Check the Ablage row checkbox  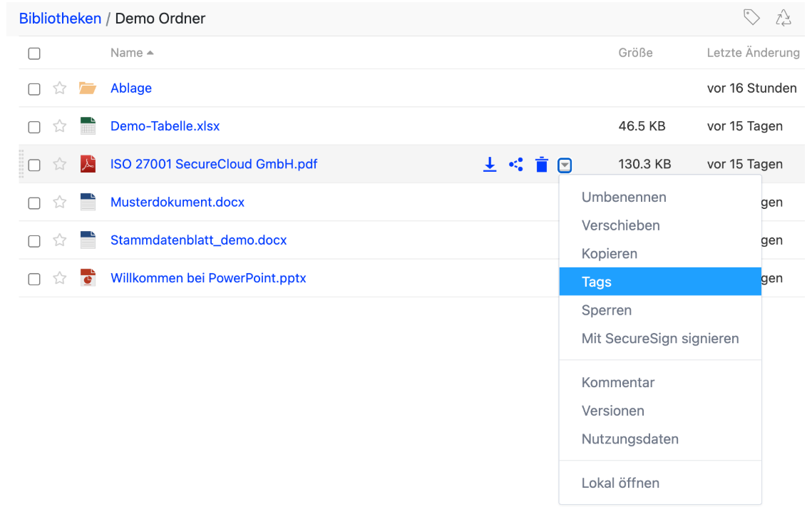pyautogui.click(x=34, y=89)
